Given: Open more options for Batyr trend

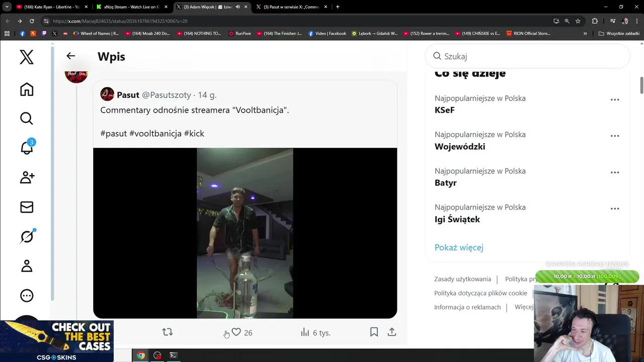Looking at the screenshot, I should click(615, 172).
